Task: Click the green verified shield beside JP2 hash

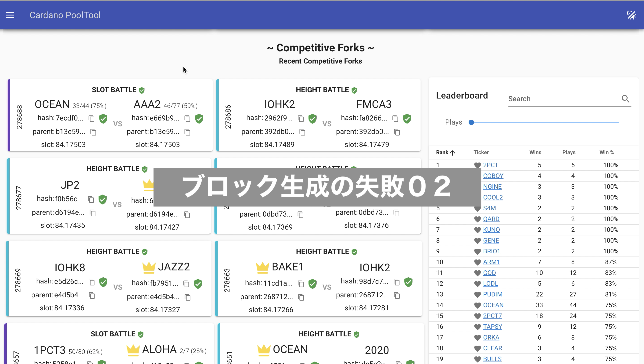Action: (x=103, y=200)
